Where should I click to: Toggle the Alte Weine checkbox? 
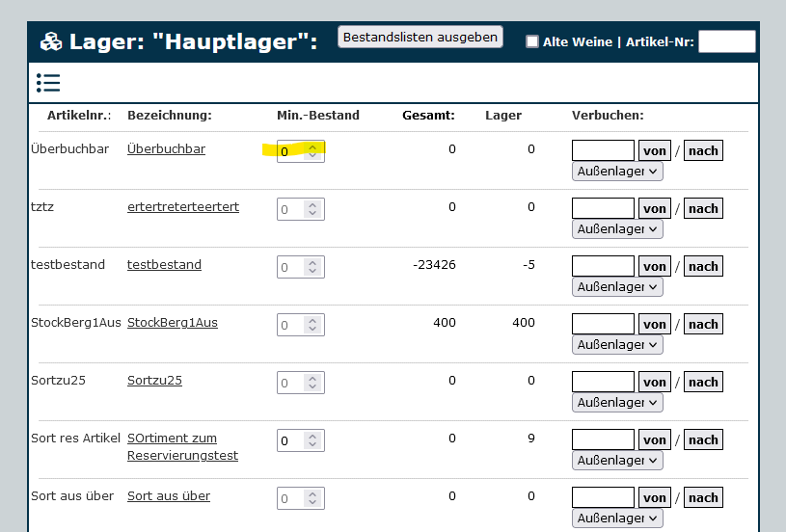click(x=532, y=41)
